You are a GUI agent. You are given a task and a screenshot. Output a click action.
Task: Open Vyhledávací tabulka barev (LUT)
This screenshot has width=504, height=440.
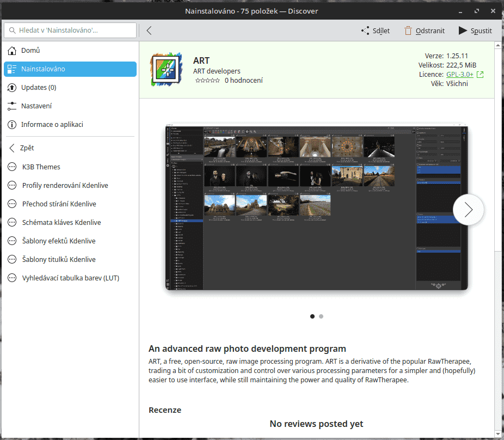70,278
